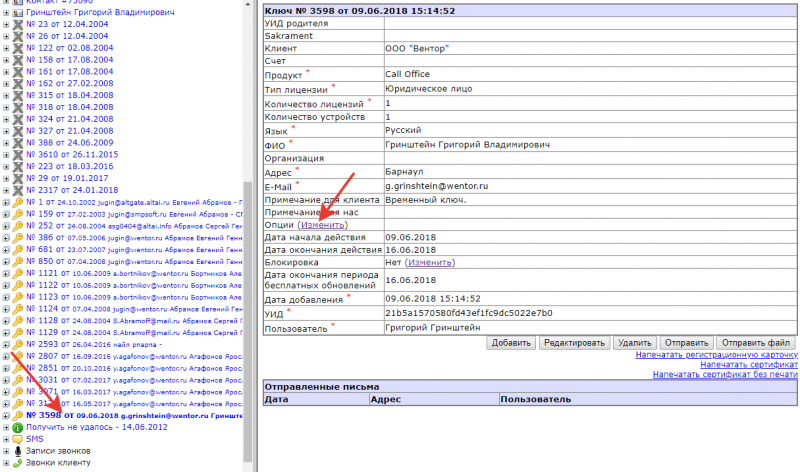Click the key icon beside № 2593
The height and width of the screenshot is (472, 800).
18,344
